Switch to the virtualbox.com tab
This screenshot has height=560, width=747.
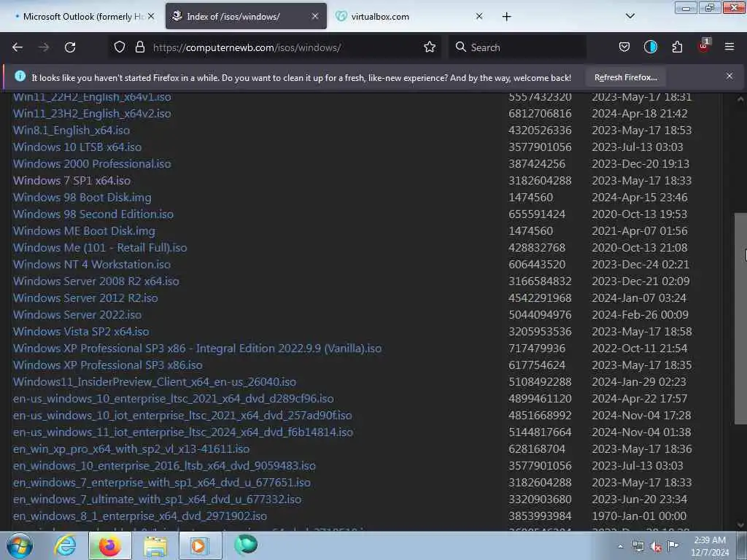[407, 17]
